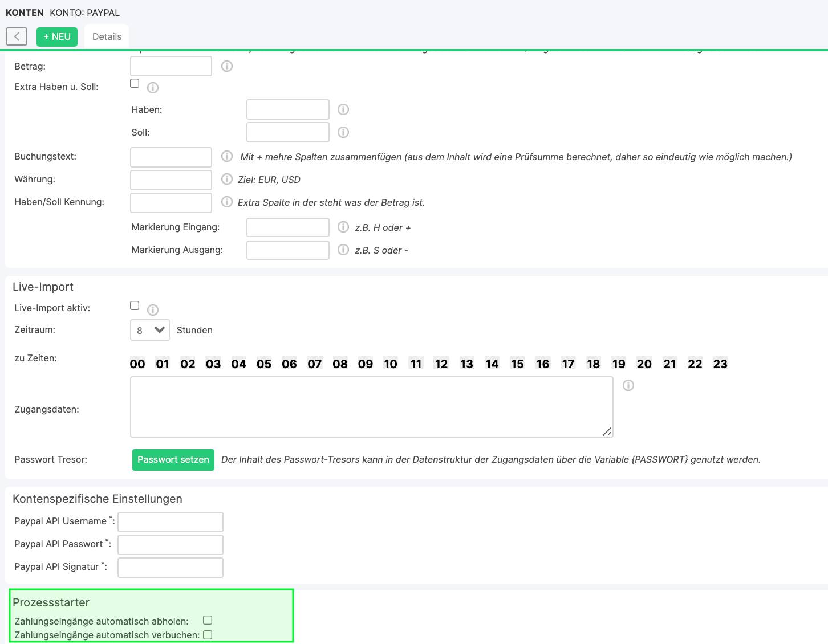Image resolution: width=828 pixels, height=644 pixels.
Task: Click into the Zugangsdaten text area
Action: (x=371, y=407)
